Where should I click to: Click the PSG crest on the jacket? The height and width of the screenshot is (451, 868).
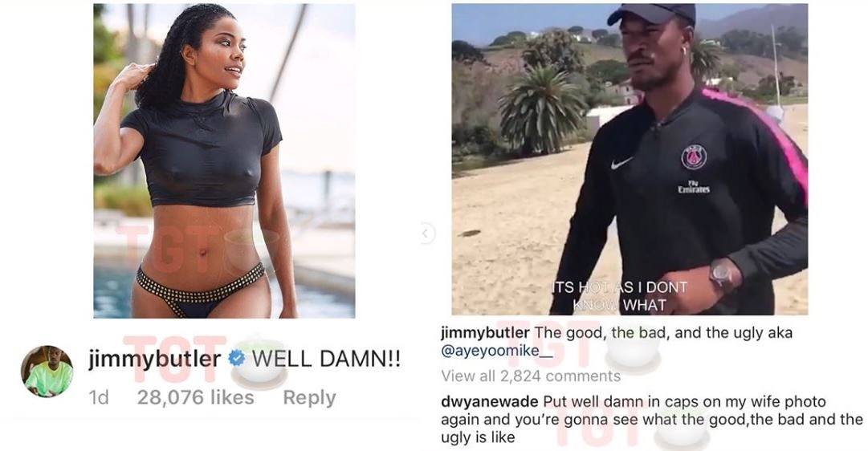694,157
